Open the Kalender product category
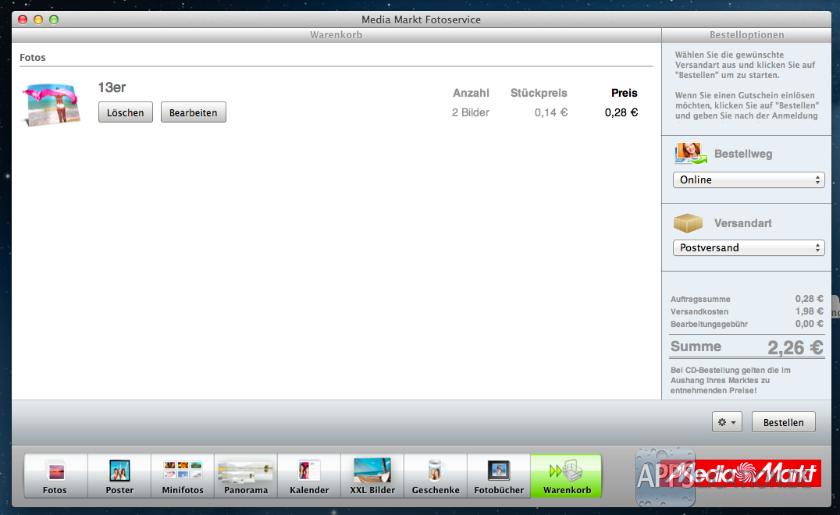The width and height of the screenshot is (840, 515). (x=309, y=476)
